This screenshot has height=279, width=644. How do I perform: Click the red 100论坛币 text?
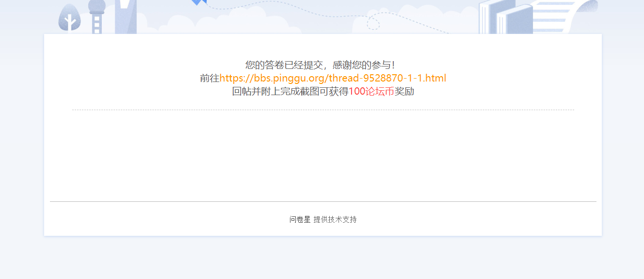(371, 91)
